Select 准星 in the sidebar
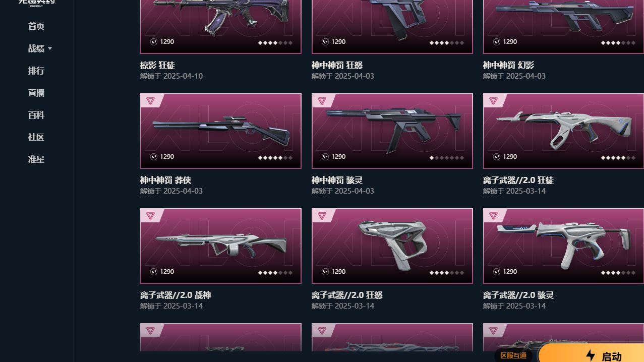 pyautogui.click(x=36, y=159)
